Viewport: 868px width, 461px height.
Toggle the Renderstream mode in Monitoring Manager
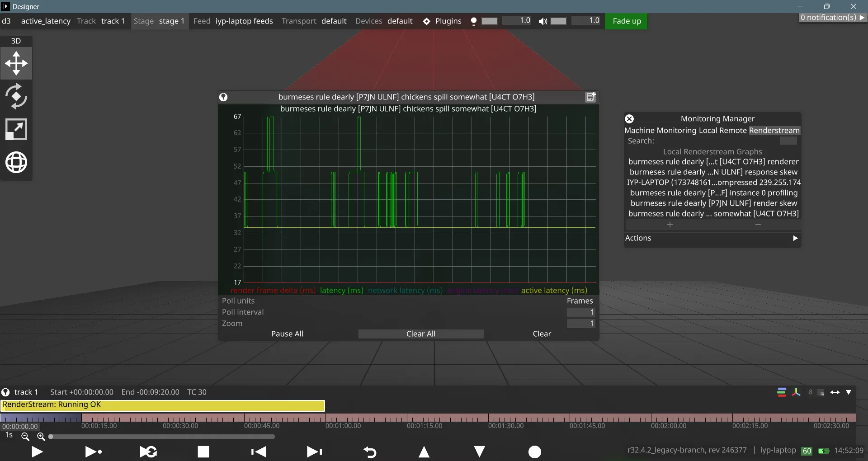point(774,131)
